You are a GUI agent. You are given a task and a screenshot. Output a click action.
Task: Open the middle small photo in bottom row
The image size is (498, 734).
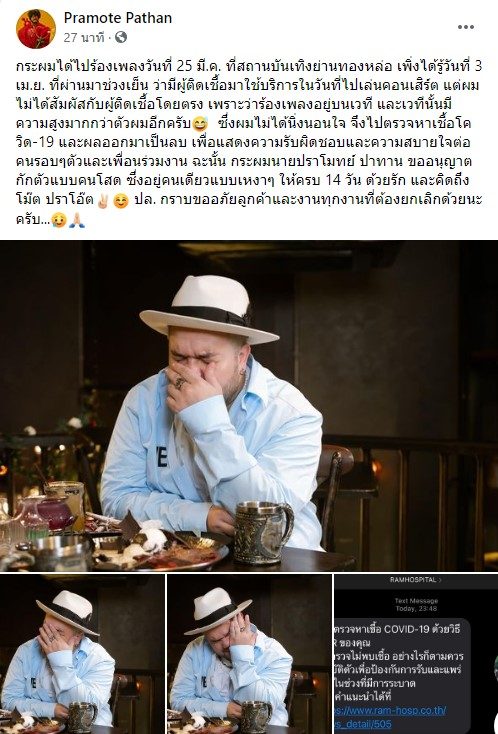pos(249,654)
